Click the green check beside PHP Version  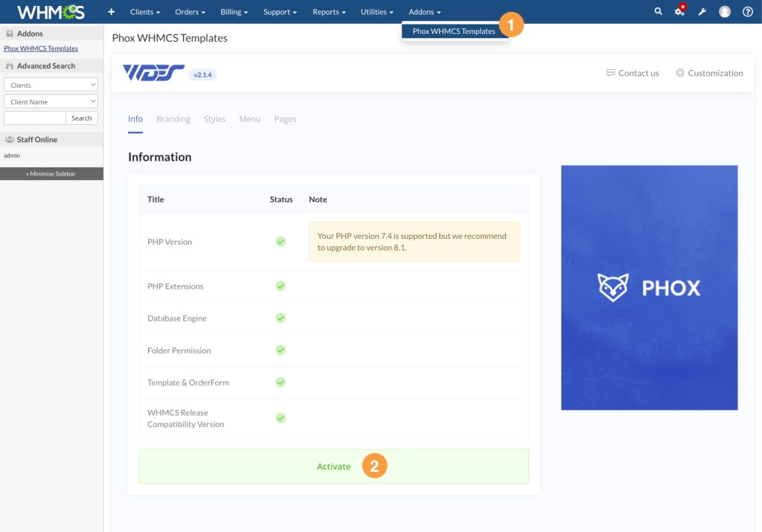point(281,241)
